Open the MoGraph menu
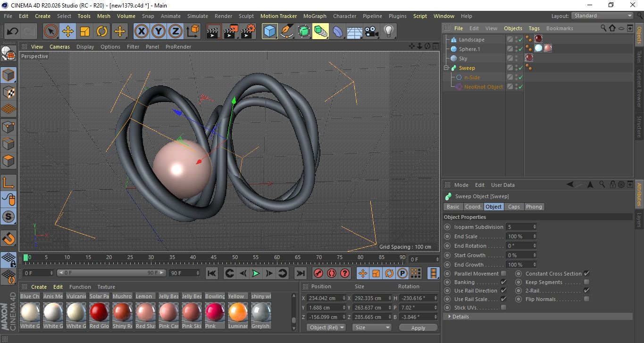644x343 pixels. [315, 16]
